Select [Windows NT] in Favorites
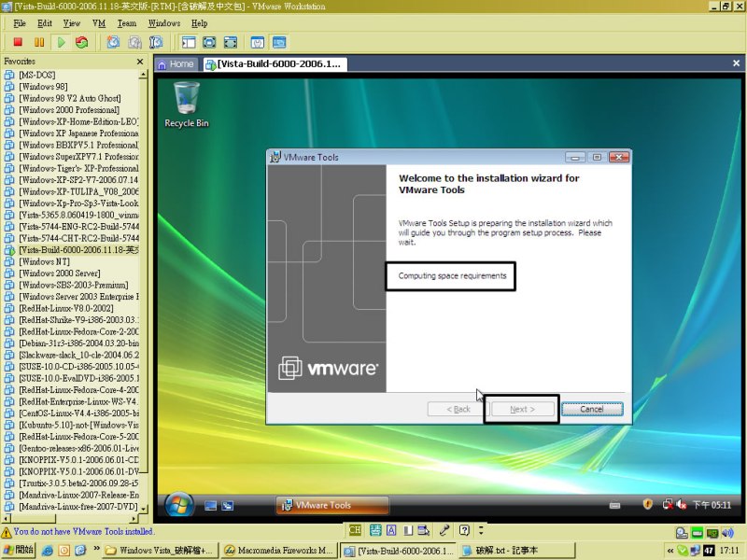 (x=44, y=261)
